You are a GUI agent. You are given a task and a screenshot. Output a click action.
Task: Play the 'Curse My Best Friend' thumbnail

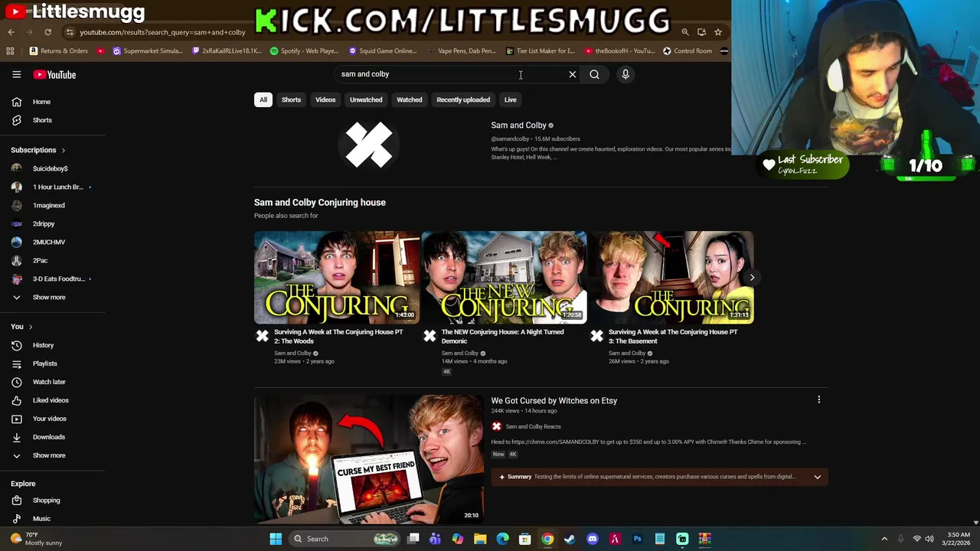coord(369,459)
